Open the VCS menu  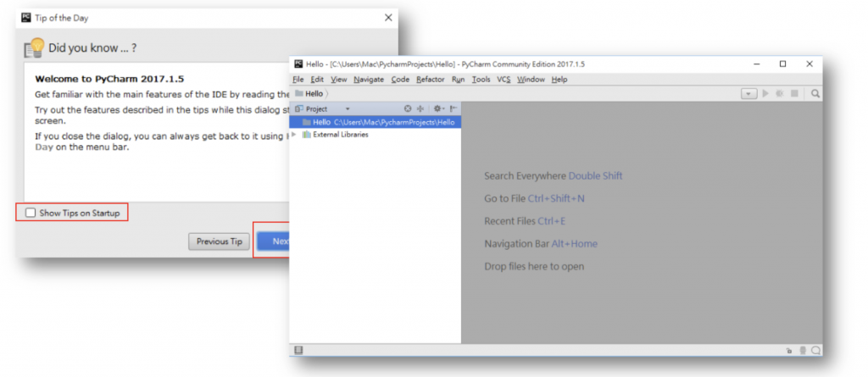tap(504, 79)
